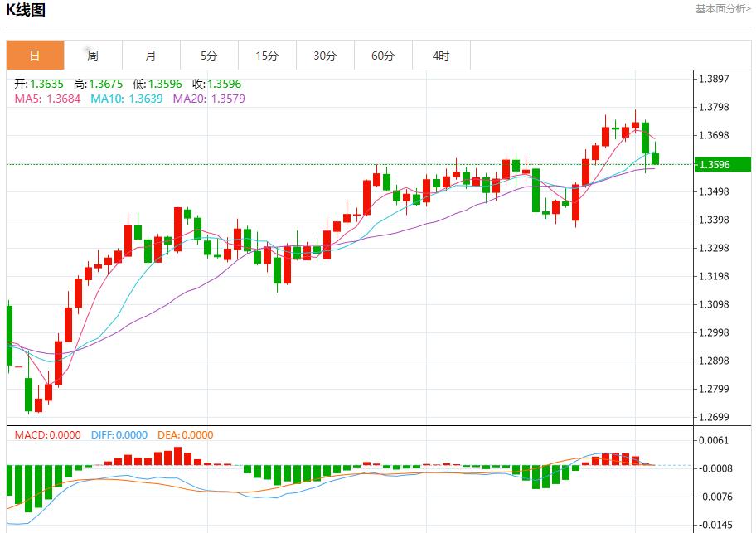Select the 15分 interval tab
This screenshot has width=756, height=533.
tap(267, 56)
